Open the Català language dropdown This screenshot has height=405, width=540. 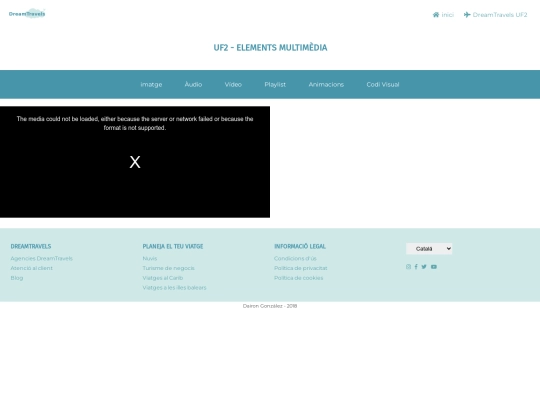(429, 249)
